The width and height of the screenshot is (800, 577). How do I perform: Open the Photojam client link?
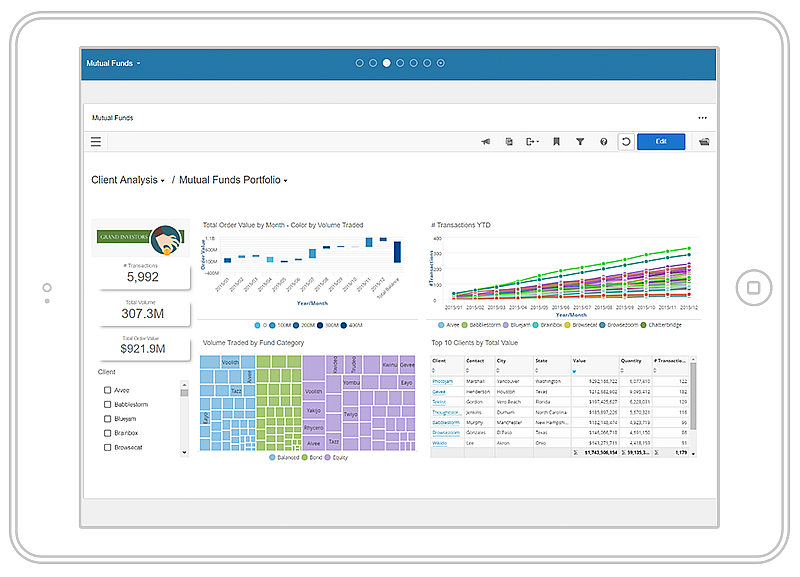coord(443,381)
